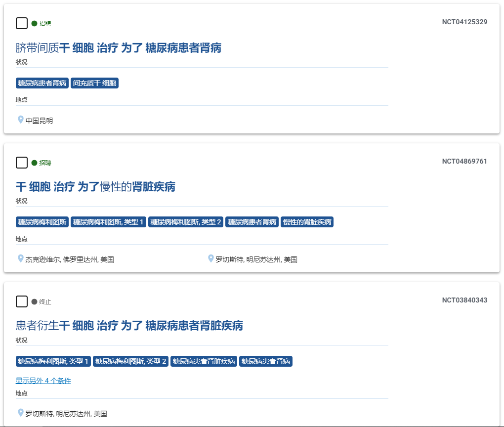Image resolution: width=504 pixels, height=427 pixels.
Task: Click the green 招聘 status dot in the second card
Action: tap(34, 163)
